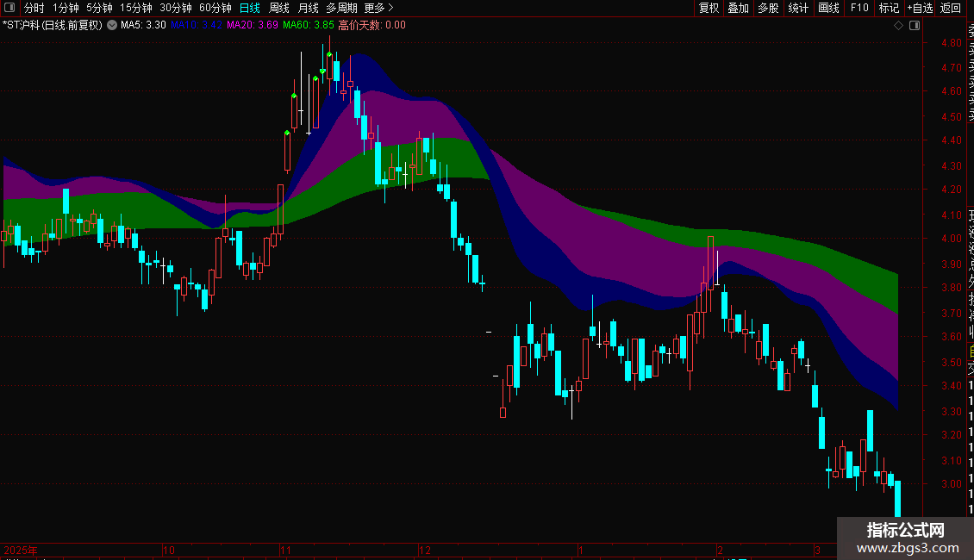Click the diamond marker icon above chart

[898, 26]
